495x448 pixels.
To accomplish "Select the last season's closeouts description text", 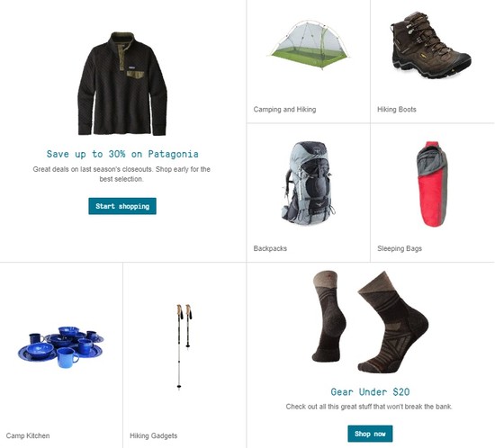I will coord(121,174).
